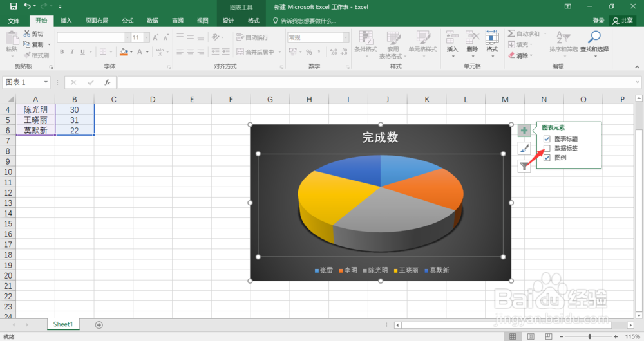Click the Chart Styles paintbrush button
Image resolution: width=644 pixels, height=341 pixels.
pyautogui.click(x=524, y=148)
